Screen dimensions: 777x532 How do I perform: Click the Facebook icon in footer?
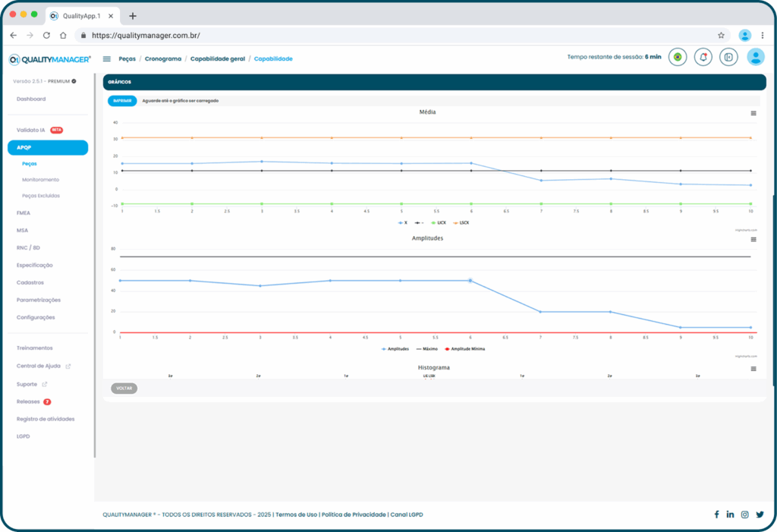point(716,515)
